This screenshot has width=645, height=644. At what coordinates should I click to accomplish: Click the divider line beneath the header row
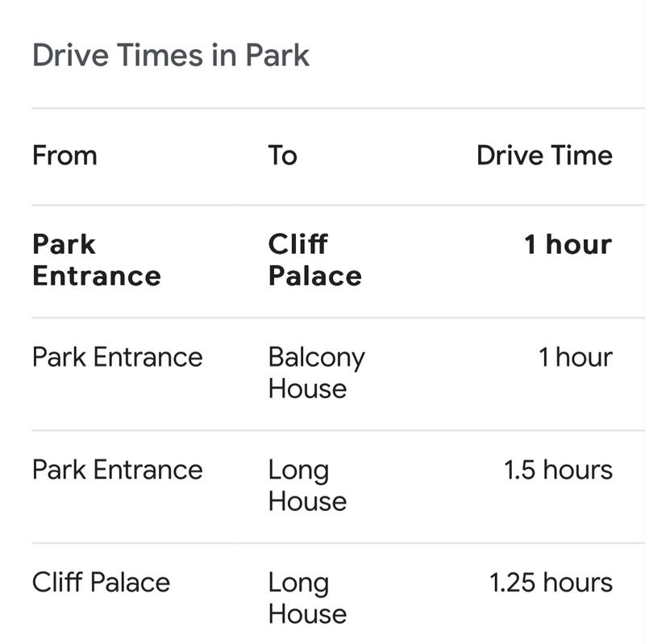tap(338, 205)
